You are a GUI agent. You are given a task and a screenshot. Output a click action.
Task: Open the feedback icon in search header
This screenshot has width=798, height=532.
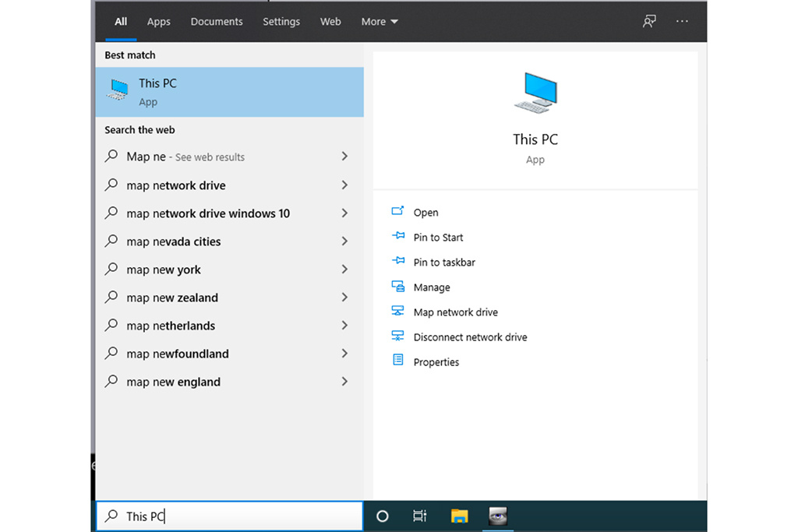coord(649,22)
